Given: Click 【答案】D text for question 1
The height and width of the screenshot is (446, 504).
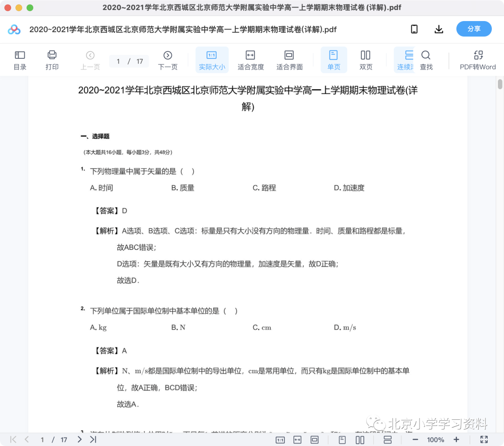Looking at the screenshot, I should 110,211.
